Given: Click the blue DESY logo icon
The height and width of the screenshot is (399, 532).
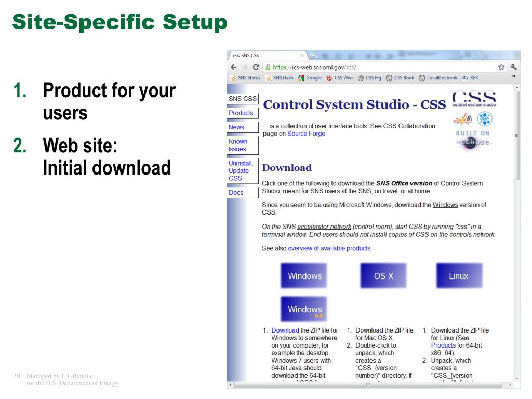Looking at the screenshot, I should (x=485, y=119).
